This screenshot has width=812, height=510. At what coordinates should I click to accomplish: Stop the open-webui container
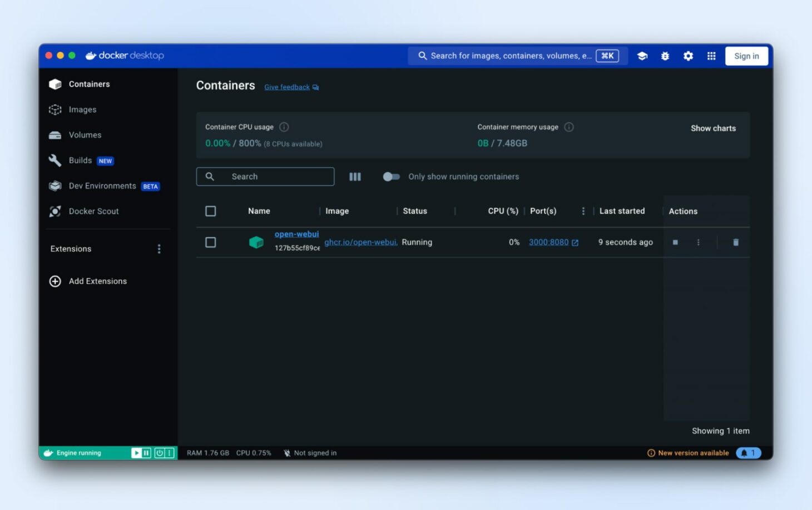tap(675, 242)
